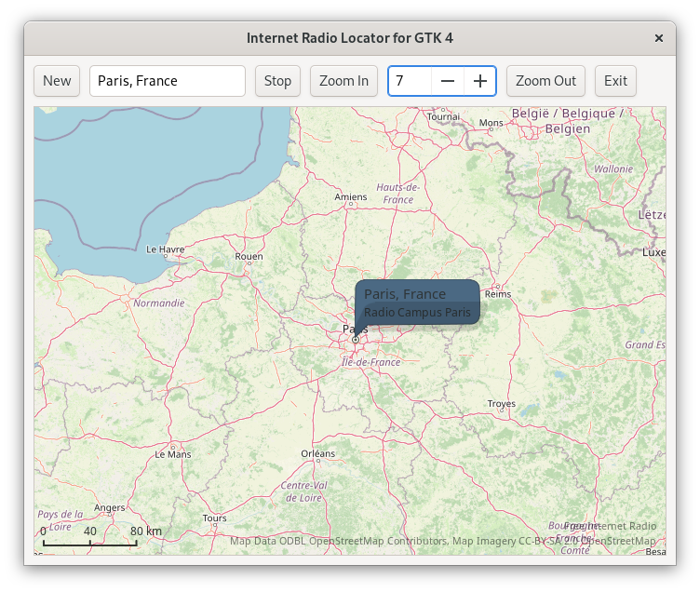
Task: Click the Amiens city label on map
Action: [x=351, y=196]
